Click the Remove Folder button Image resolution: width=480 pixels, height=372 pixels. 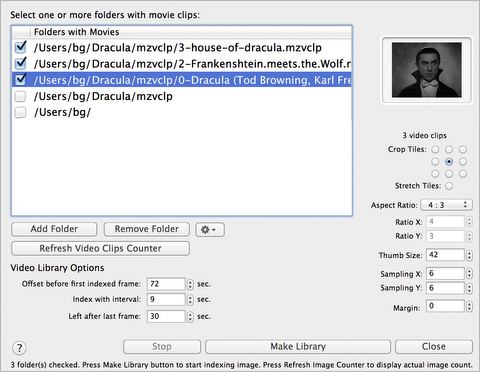point(147,229)
